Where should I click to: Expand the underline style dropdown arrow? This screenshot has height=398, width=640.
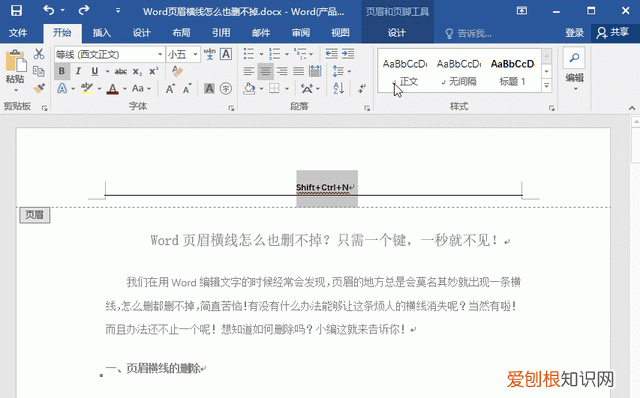click(107, 71)
